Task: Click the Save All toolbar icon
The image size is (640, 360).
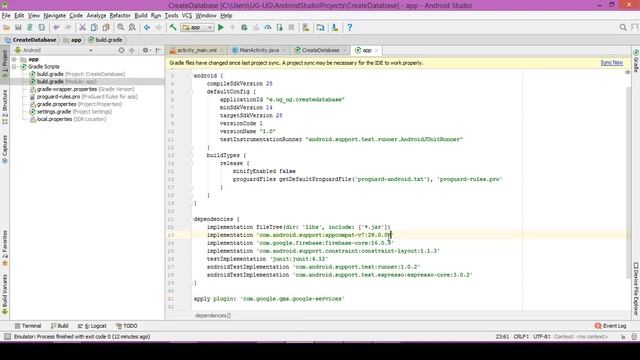Action: click(18, 27)
